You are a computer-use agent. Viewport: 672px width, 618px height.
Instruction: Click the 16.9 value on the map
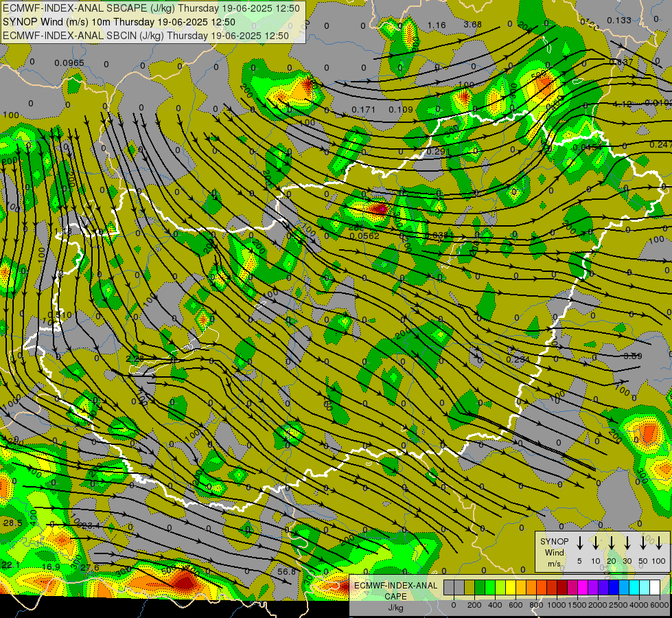pos(51,567)
